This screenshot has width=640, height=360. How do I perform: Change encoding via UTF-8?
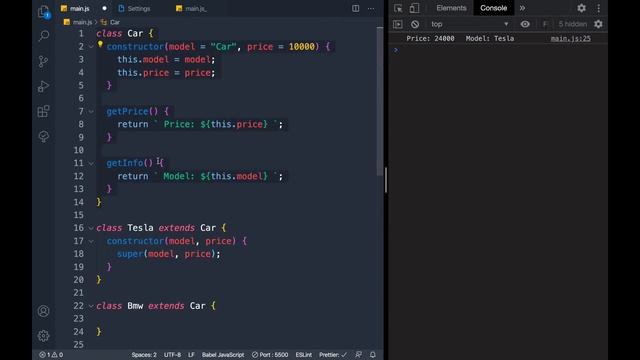(172, 355)
